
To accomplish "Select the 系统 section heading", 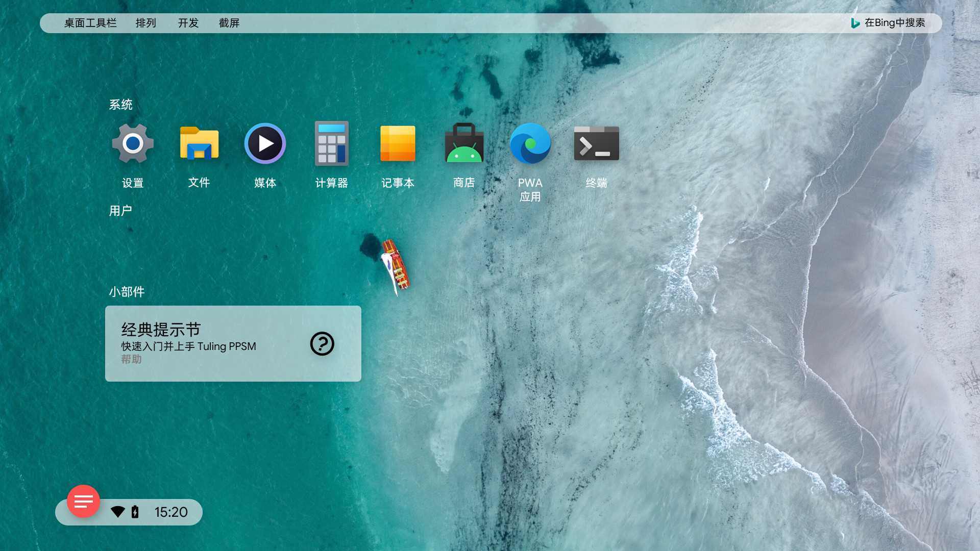I will coord(120,105).
